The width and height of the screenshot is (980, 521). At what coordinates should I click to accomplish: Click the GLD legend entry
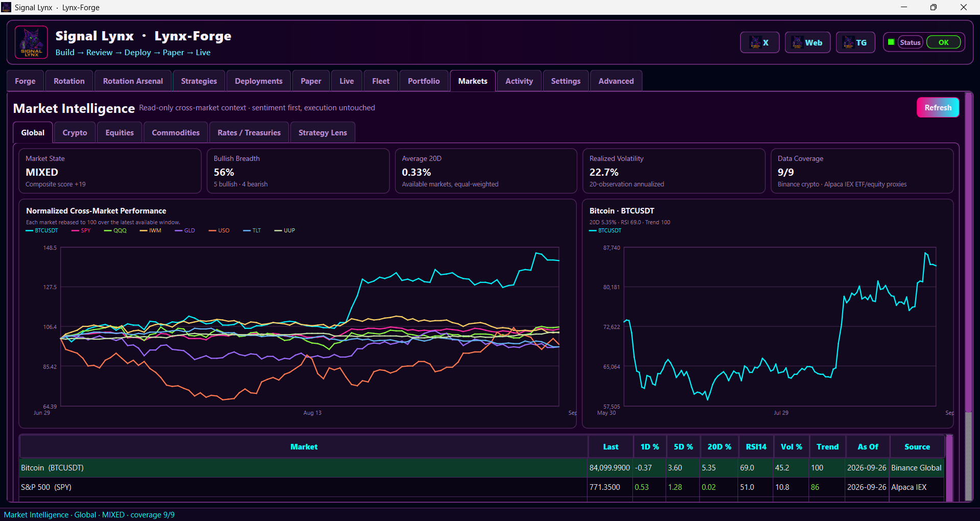tap(185, 230)
